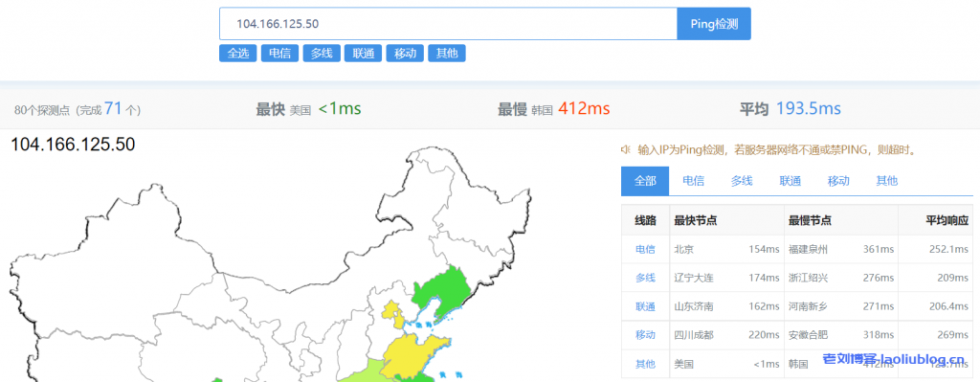This screenshot has width=980, height=382.
Task: Switch to the 联通 tab in results
Action: (x=790, y=181)
